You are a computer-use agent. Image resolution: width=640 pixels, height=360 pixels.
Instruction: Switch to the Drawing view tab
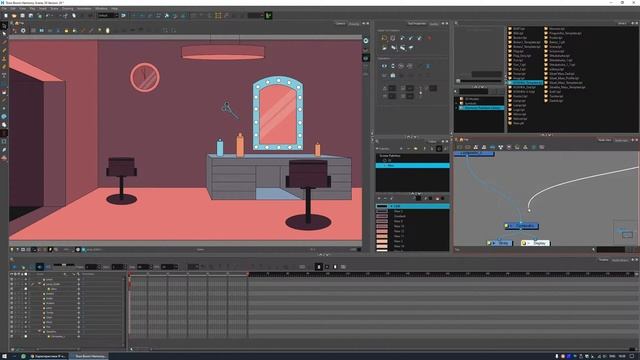click(354, 24)
